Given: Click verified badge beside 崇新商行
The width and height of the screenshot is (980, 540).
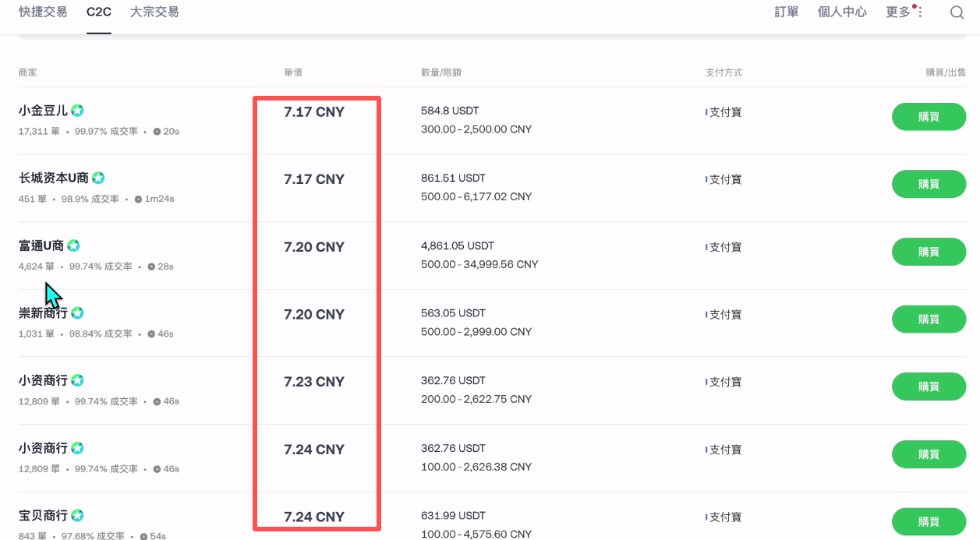Looking at the screenshot, I should pyautogui.click(x=77, y=313).
